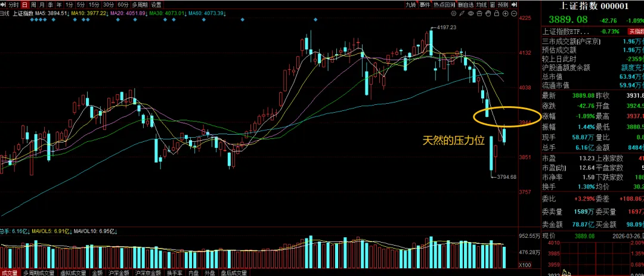Screen dimensions: 644x276
Task: Open 热点回测 hot-spot backtest
Action: 444,5
